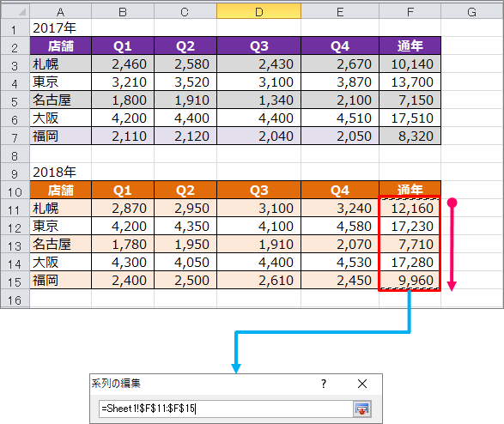Click purple Q4 header cell
Image resolution: width=504 pixels, height=424 pixels.
(340, 45)
